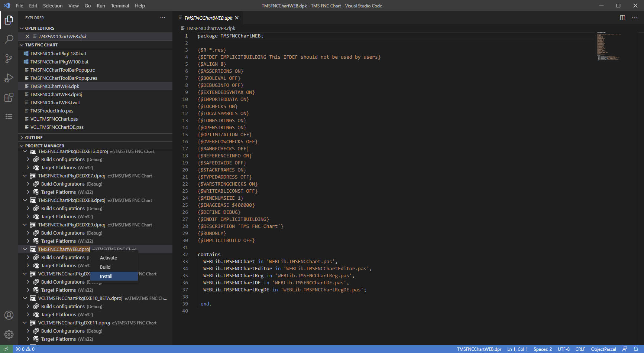Open the File menu
Image resolution: width=644 pixels, height=353 pixels.
pyautogui.click(x=20, y=6)
